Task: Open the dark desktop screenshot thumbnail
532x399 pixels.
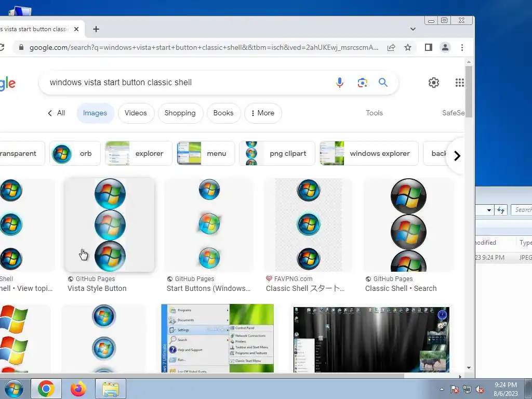Action: pos(371,340)
